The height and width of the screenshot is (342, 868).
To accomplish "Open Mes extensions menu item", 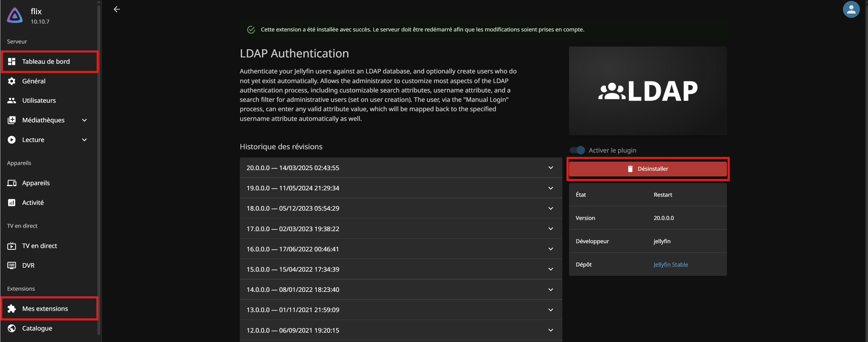I will pyautogui.click(x=45, y=309).
